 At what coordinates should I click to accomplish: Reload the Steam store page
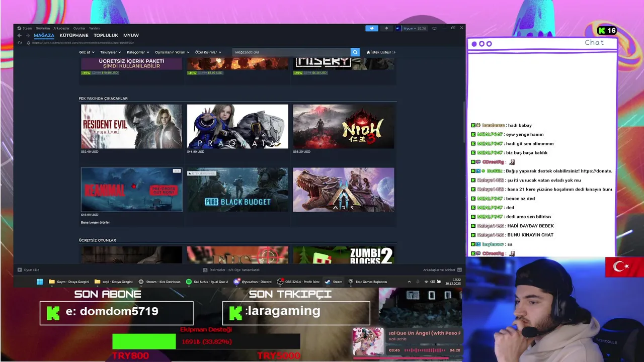click(x=19, y=42)
